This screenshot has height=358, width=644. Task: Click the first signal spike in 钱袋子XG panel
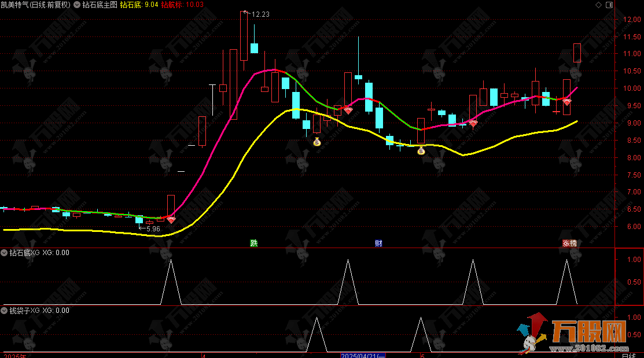point(317,335)
